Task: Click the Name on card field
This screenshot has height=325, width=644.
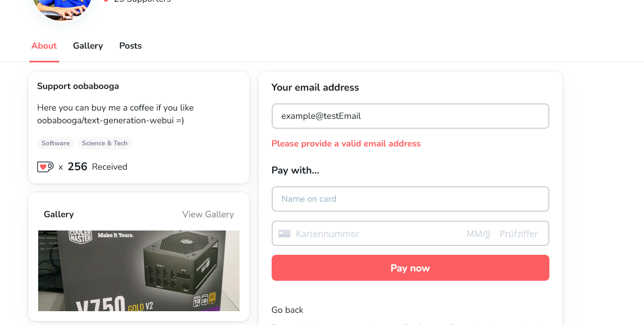Action: [410, 199]
